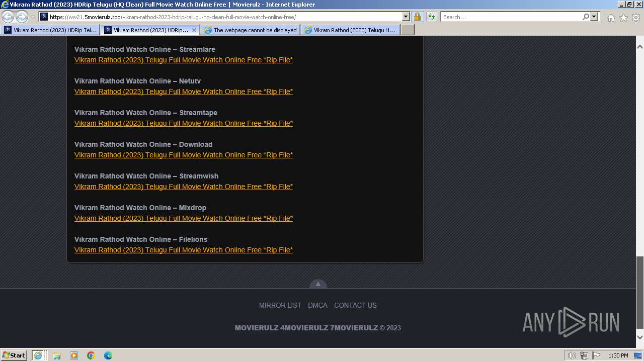Open the CONTACT US footer link

point(355,305)
